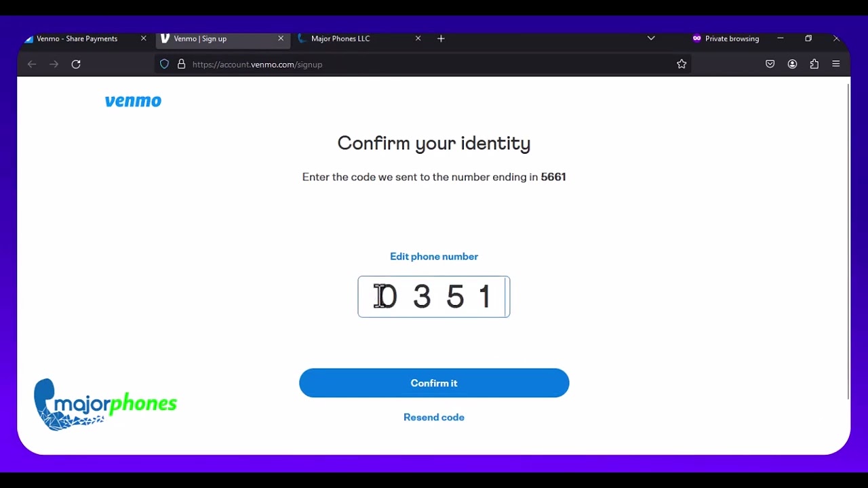868x488 pixels.
Task: Click the Confirm it button
Action: [434, 383]
